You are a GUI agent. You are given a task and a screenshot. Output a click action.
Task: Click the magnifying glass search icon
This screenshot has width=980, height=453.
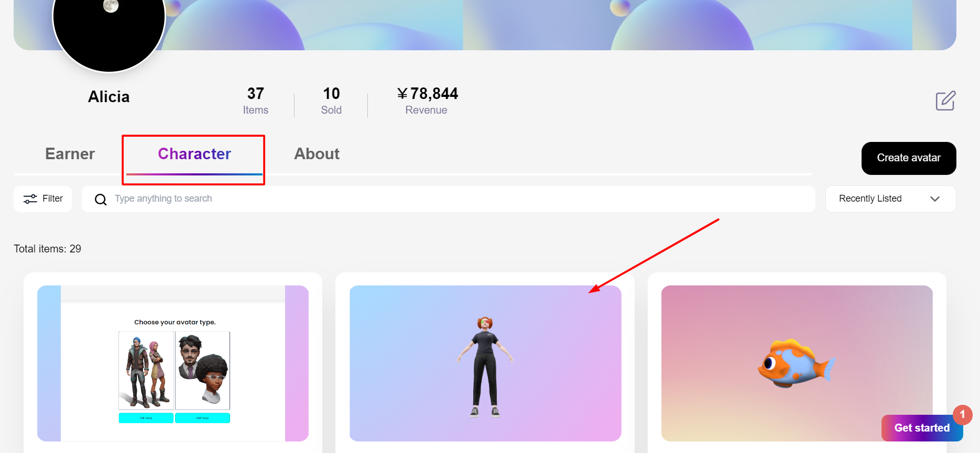click(101, 200)
